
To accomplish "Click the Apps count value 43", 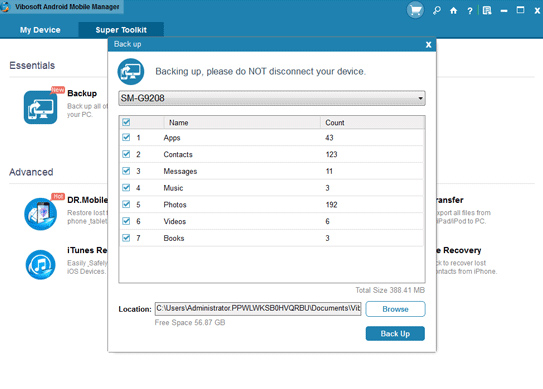I will point(329,138).
